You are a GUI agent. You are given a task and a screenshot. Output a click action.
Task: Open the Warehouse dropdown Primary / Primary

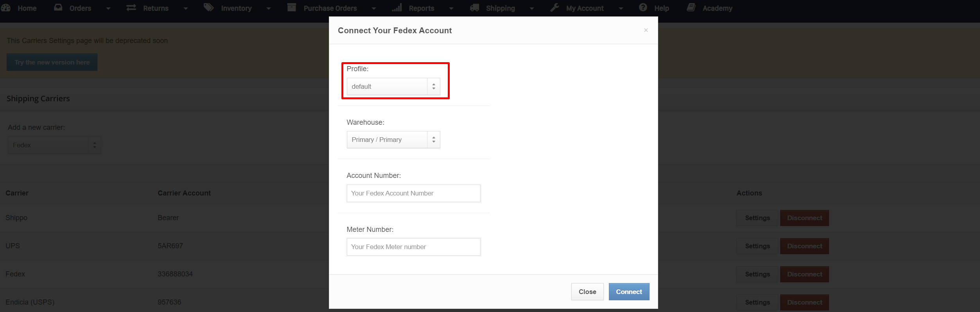pos(393,140)
